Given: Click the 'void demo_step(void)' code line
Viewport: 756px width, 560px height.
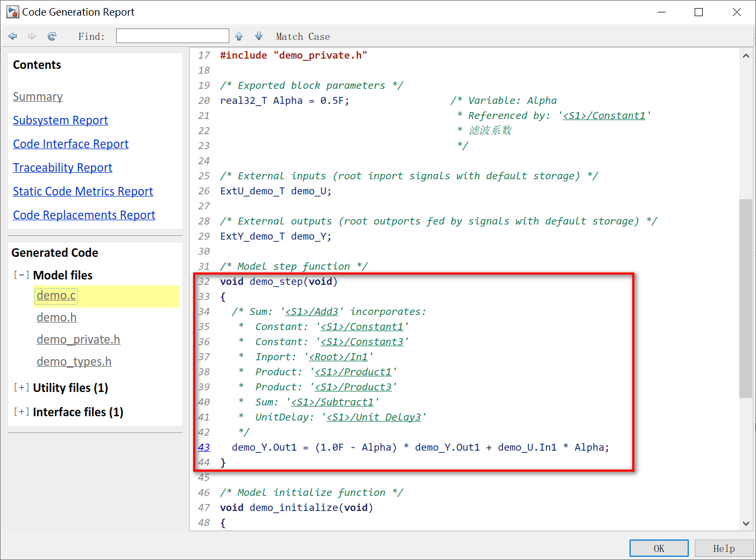Looking at the screenshot, I should point(279,282).
